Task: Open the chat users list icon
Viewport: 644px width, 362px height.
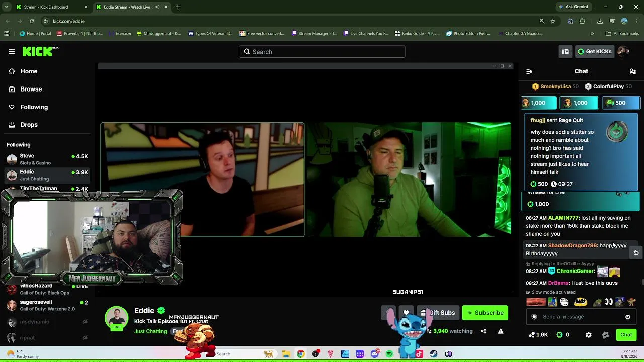Action: coord(633,71)
